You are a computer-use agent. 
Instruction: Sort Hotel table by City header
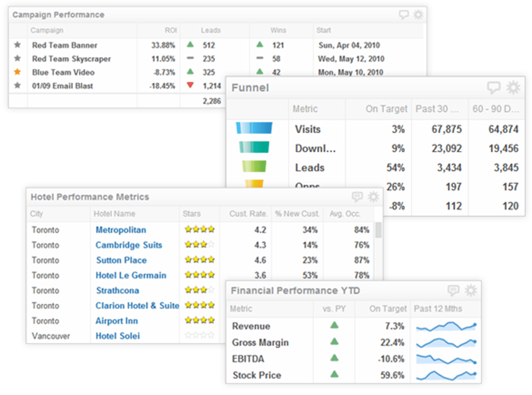pos(37,214)
